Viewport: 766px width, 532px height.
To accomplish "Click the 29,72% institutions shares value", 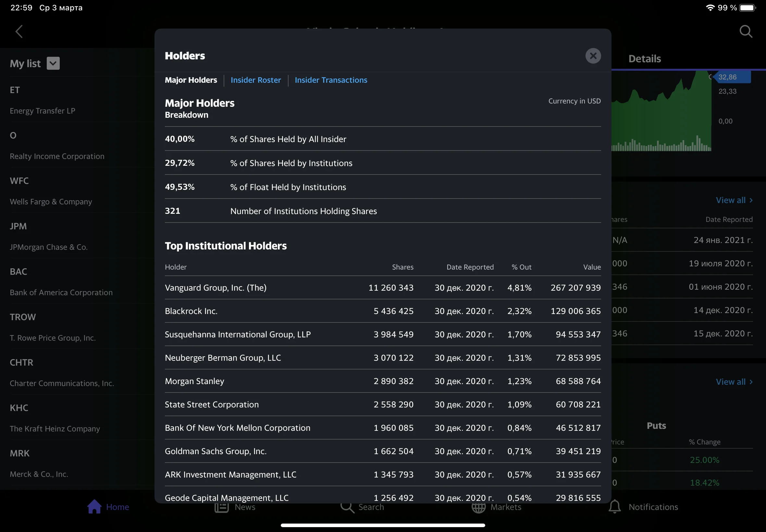I will (180, 163).
